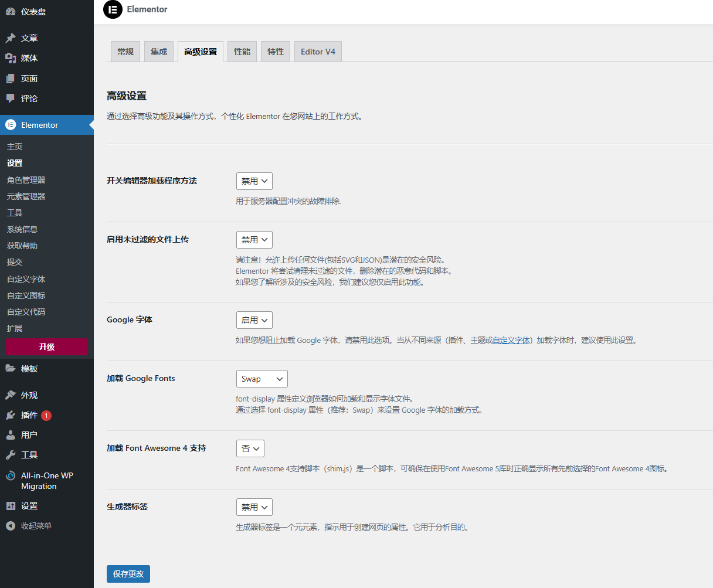Click the collapse menu arrow icon
The image size is (713, 588).
pyautogui.click(x=11, y=526)
